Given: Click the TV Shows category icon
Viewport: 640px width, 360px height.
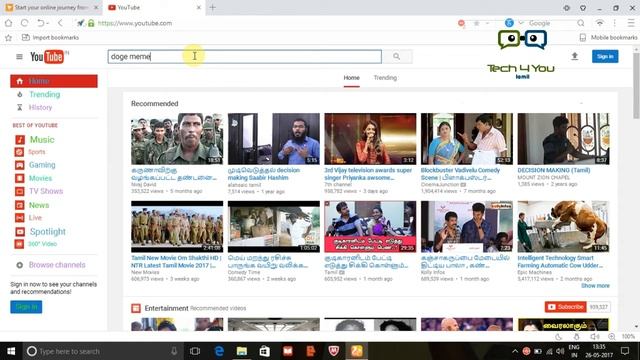Looking at the screenshot, I should point(20,191).
